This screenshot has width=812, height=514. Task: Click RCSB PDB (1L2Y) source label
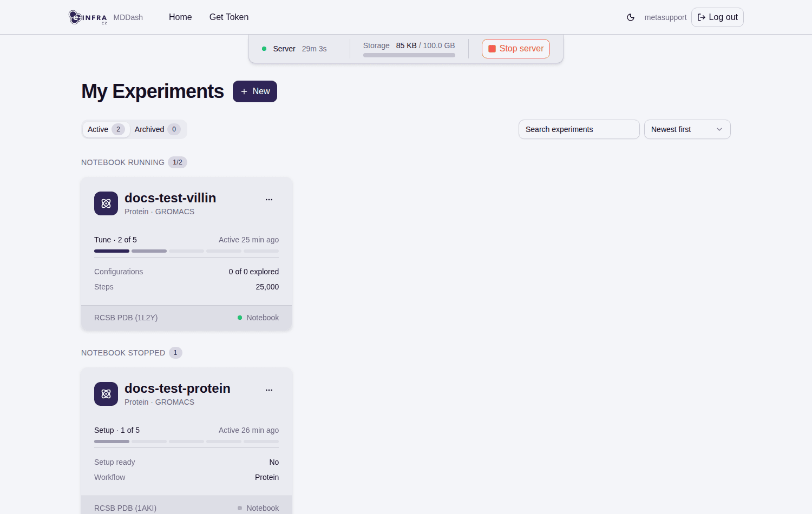click(126, 318)
